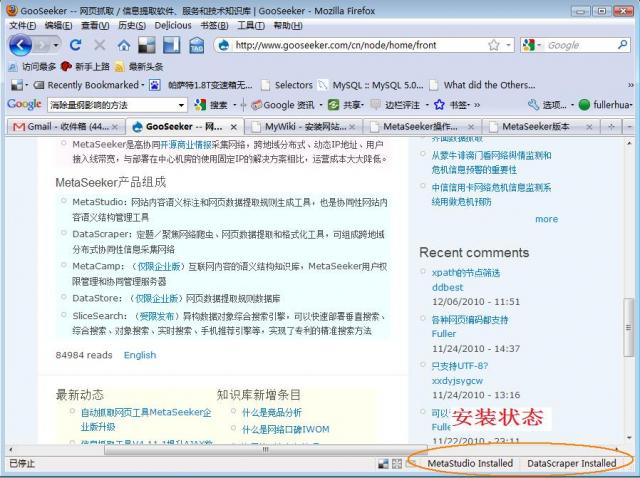Open the 只支持UTF-8? comment link

click(460, 366)
